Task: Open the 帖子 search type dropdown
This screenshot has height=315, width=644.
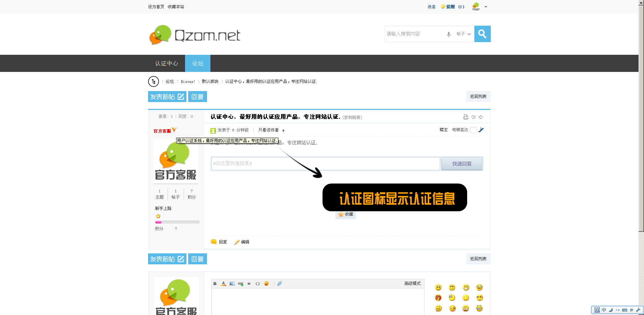Action: click(x=464, y=34)
